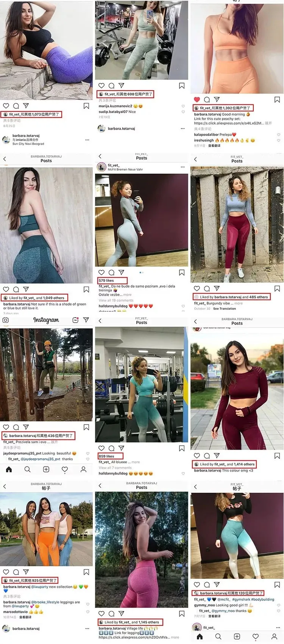The height and width of the screenshot is (644, 284).
Task: Go back from BARBARA.TOTARVAJ Posts with green set
Action: click(x=5, y=159)
